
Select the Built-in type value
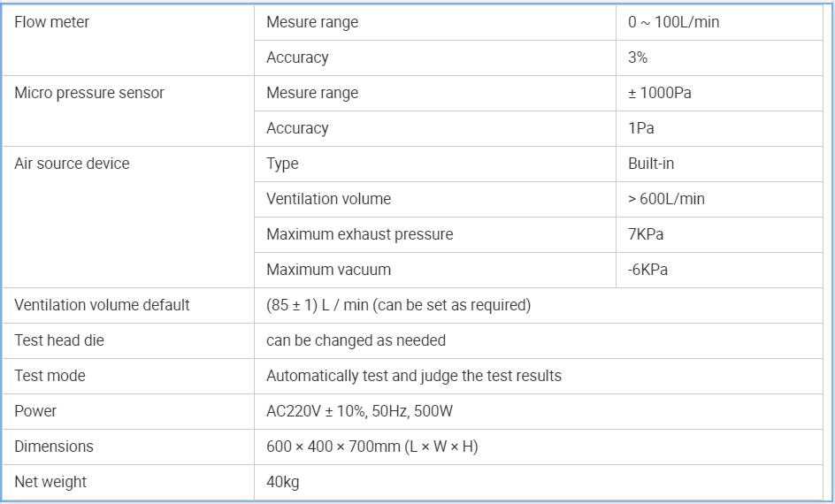(x=651, y=164)
